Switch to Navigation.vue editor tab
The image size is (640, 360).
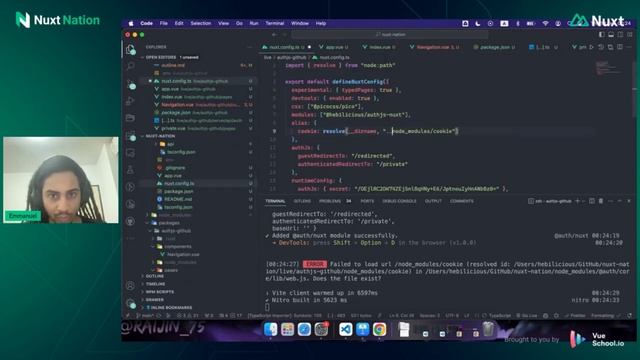tap(435, 47)
